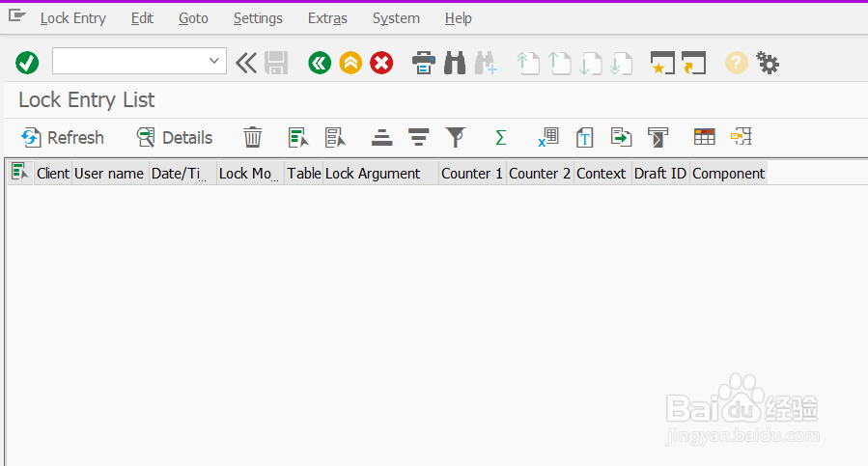Click the Save floppy disk icon
Screen dimensions: 868x466
coord(276,63)
